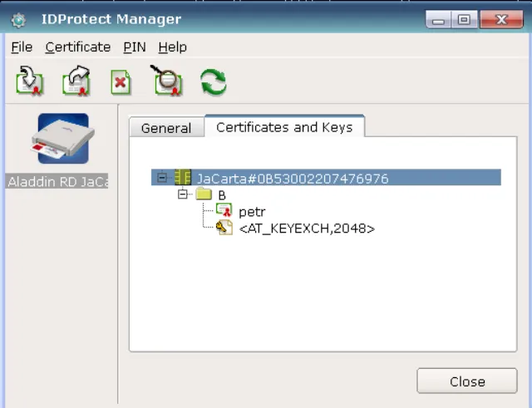Click the Close button
This screenshot has width=532, height=408.
[467, 381]
